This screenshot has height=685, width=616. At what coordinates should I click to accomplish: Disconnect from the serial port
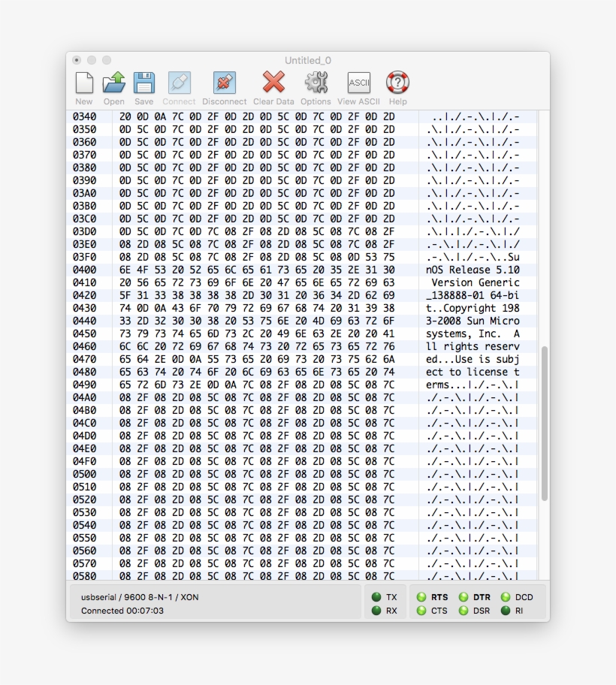coord(224,83)
